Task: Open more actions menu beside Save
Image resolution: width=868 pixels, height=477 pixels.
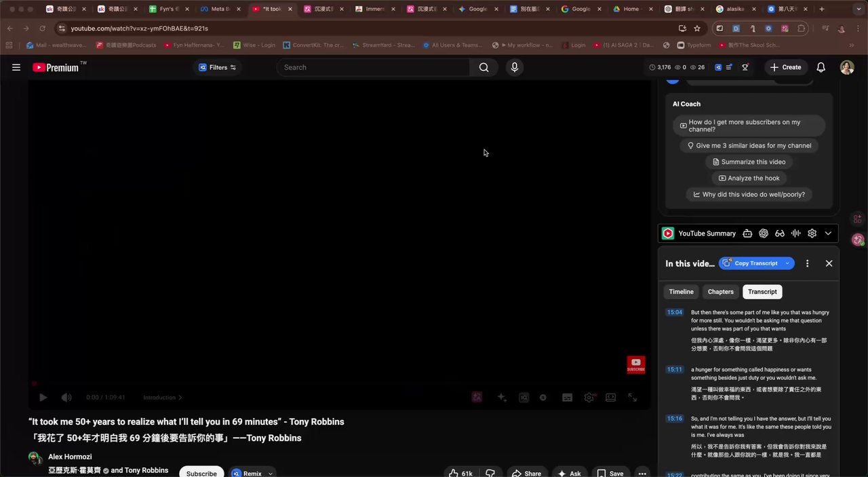Action: pos(642,473)
